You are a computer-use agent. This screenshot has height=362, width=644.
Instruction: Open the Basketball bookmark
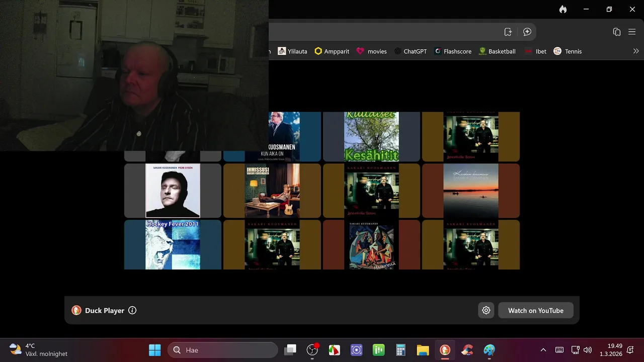pyautogui.click(x=497, y=51)
